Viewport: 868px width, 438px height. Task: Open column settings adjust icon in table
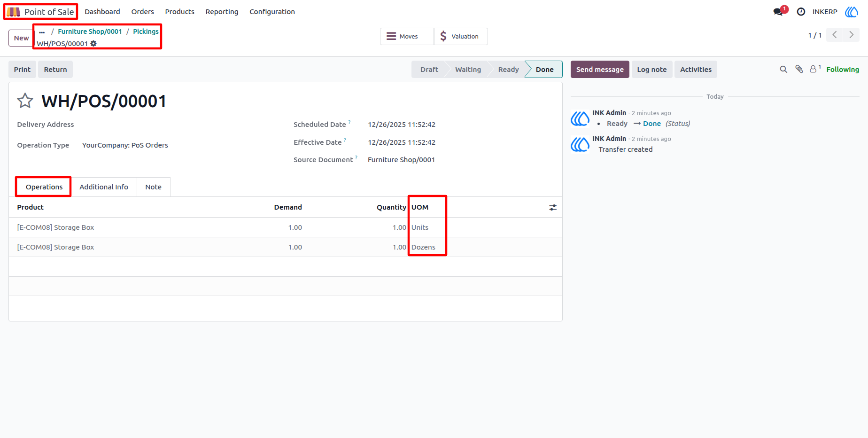point(553,207)
